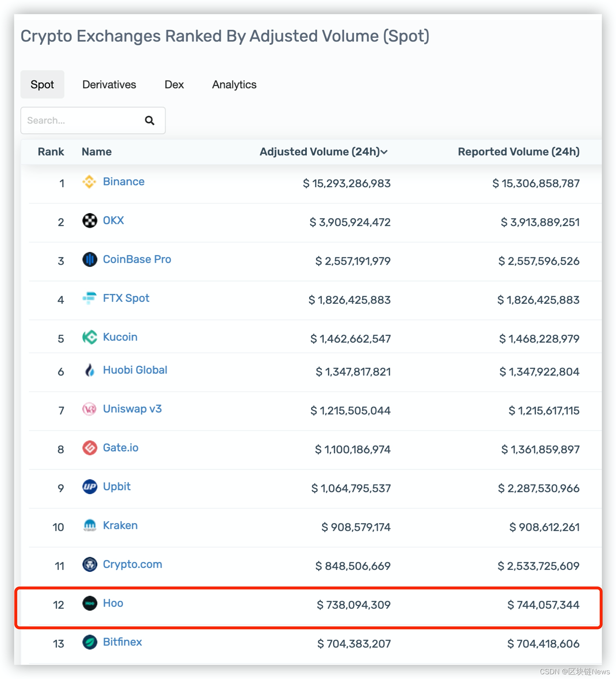Select Hoo reported volume $ 744,057,344
The image size is (616, 679).
click(x=543, y=605)
